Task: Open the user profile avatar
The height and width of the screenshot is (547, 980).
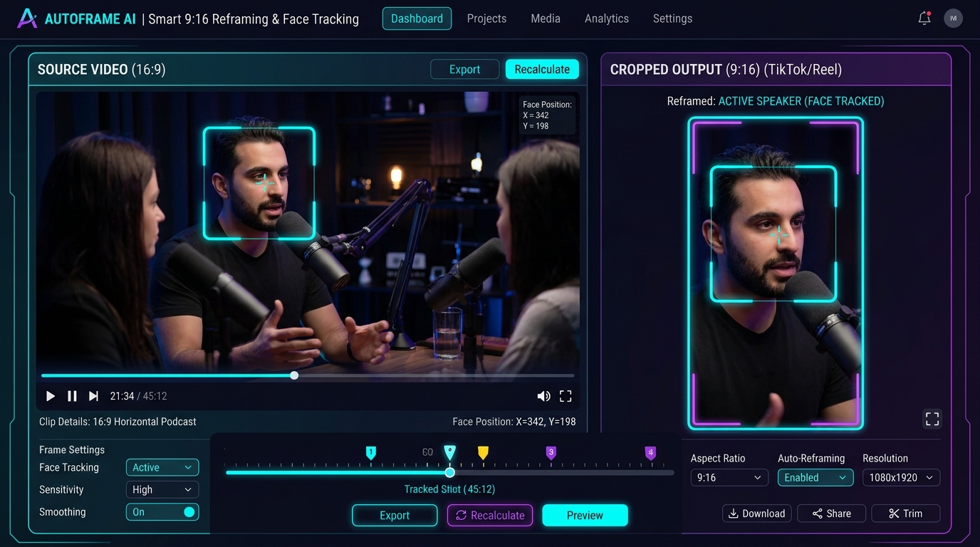Action: [953, 19]
